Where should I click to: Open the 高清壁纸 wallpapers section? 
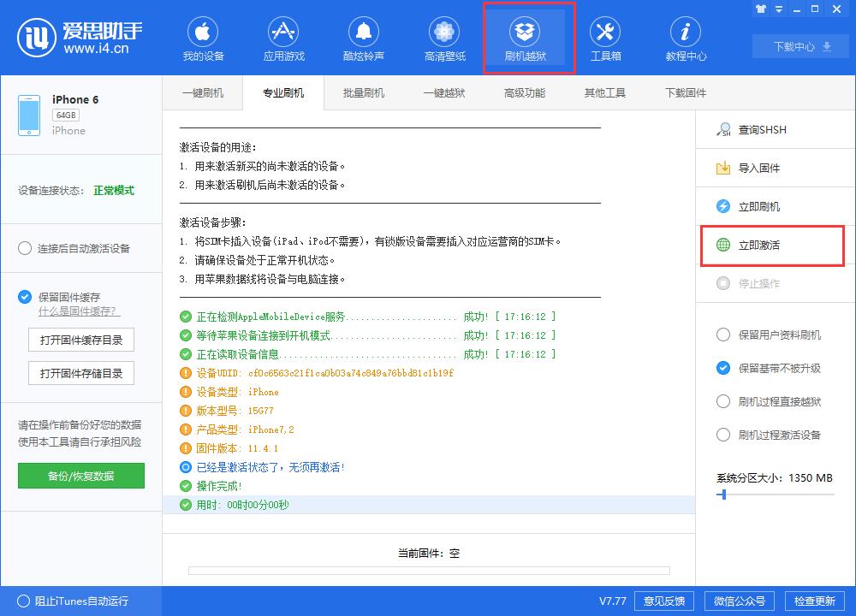[x=443, y=38]
